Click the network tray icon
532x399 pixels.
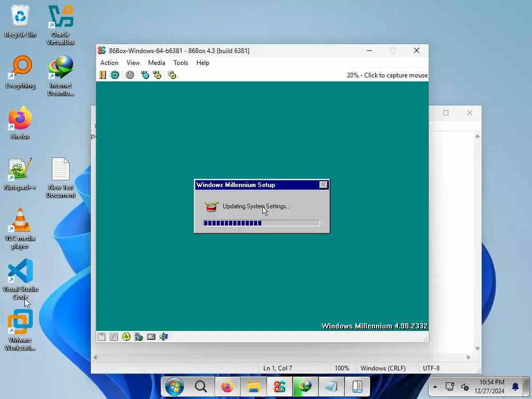[450, 387]
